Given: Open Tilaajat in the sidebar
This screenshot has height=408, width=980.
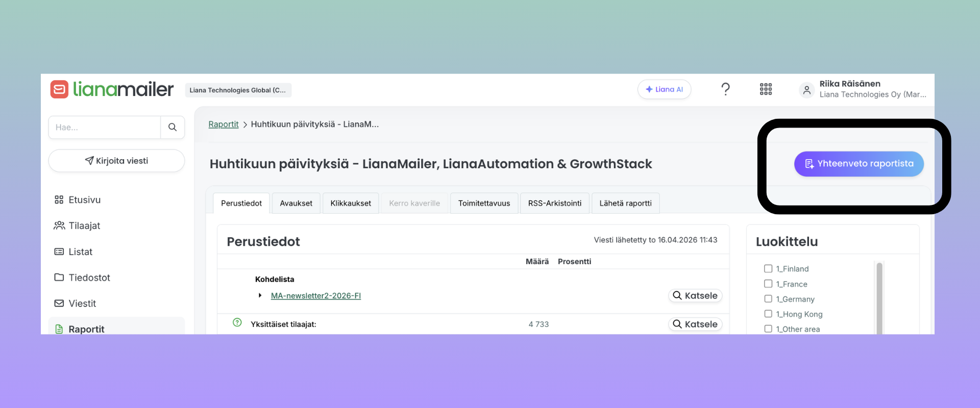Looking at the screenshot, I should click(116, 225).
